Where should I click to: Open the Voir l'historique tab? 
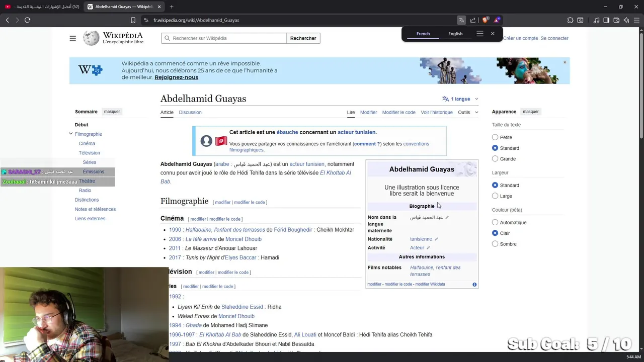point(437,113)
